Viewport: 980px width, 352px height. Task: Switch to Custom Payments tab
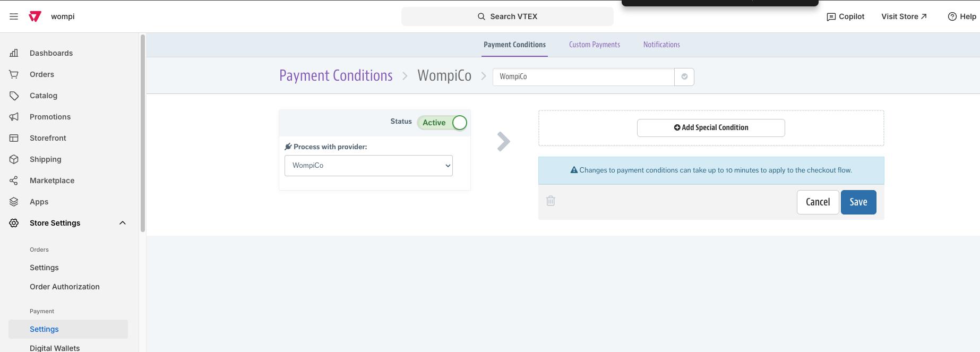tap(595, 45)
